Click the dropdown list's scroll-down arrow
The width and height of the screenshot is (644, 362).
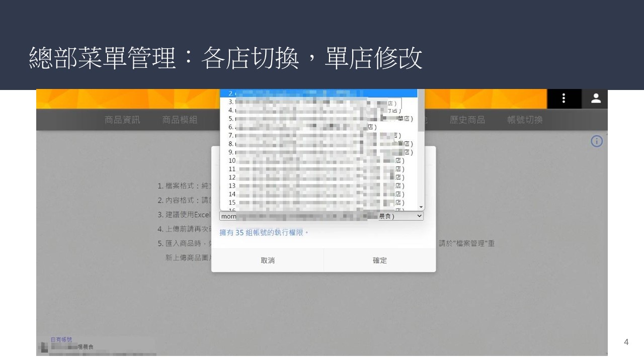(421, 207)
